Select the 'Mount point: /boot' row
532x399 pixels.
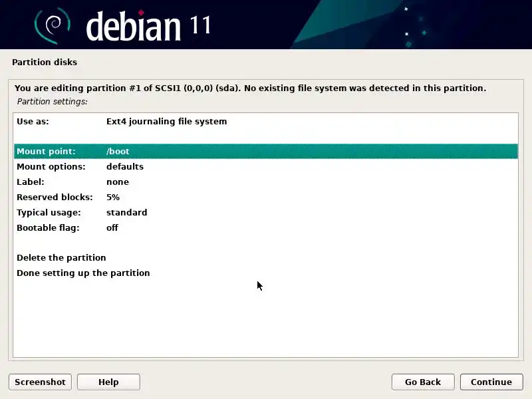[265, 152]
